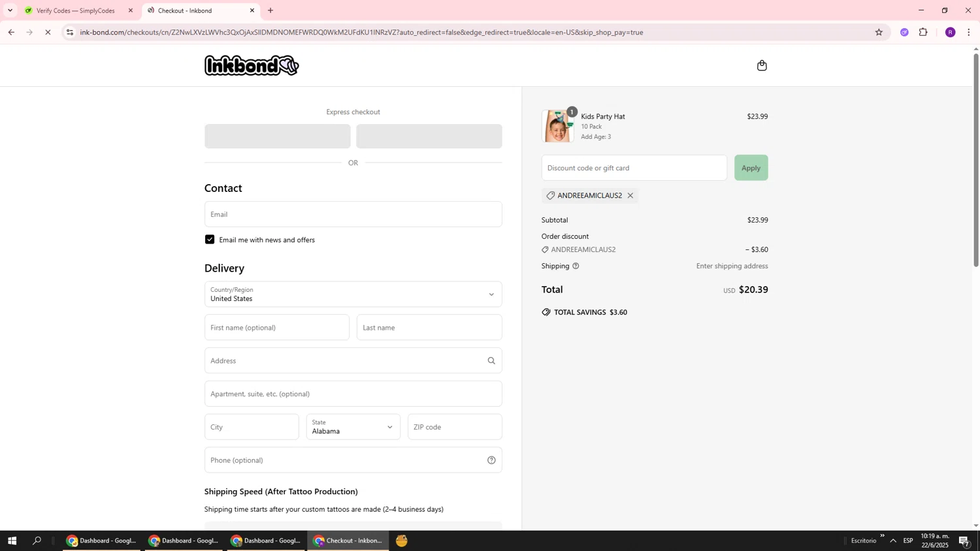Stop loading the page

(48, 32)
